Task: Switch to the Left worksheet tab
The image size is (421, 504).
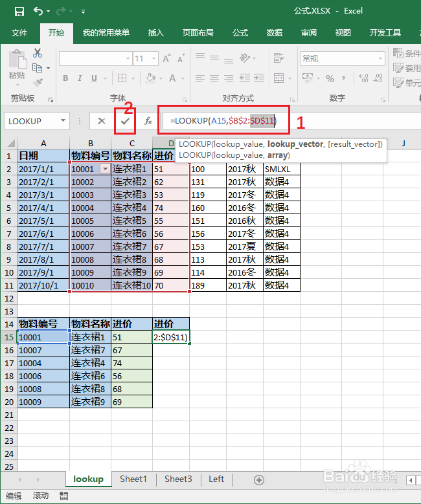Action: [216, 479]
